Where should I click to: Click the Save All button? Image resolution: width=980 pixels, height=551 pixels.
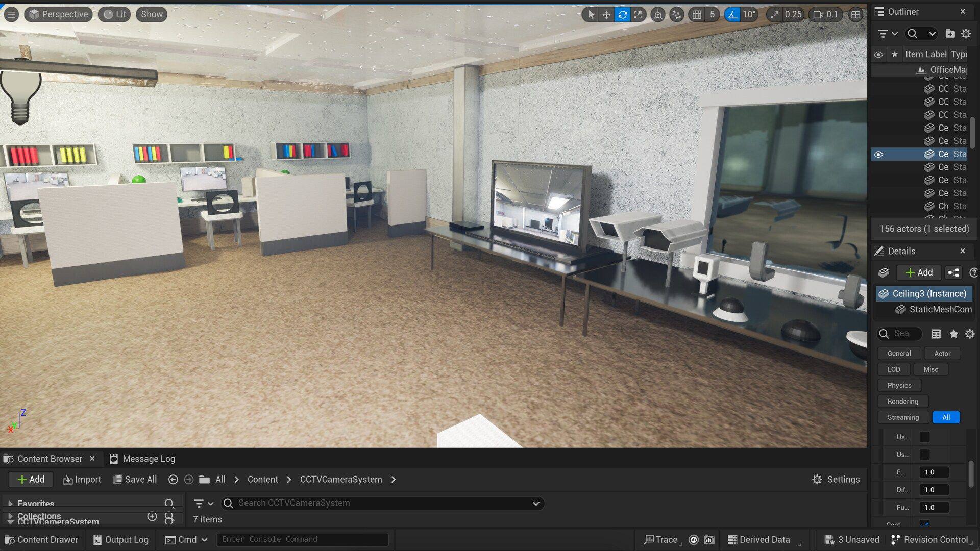point(135,480)
